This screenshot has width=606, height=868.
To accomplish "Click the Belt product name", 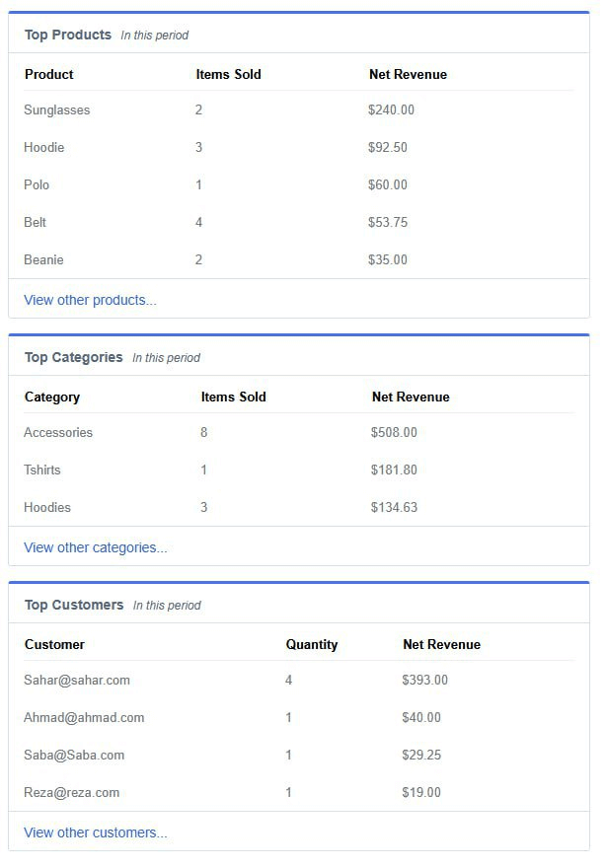I will coord(36,223).
